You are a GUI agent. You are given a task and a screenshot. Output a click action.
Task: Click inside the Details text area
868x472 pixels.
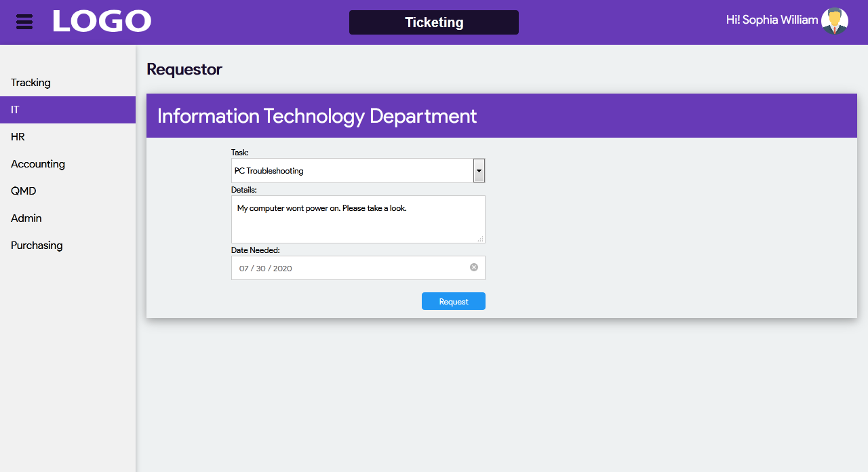[357, 224]
